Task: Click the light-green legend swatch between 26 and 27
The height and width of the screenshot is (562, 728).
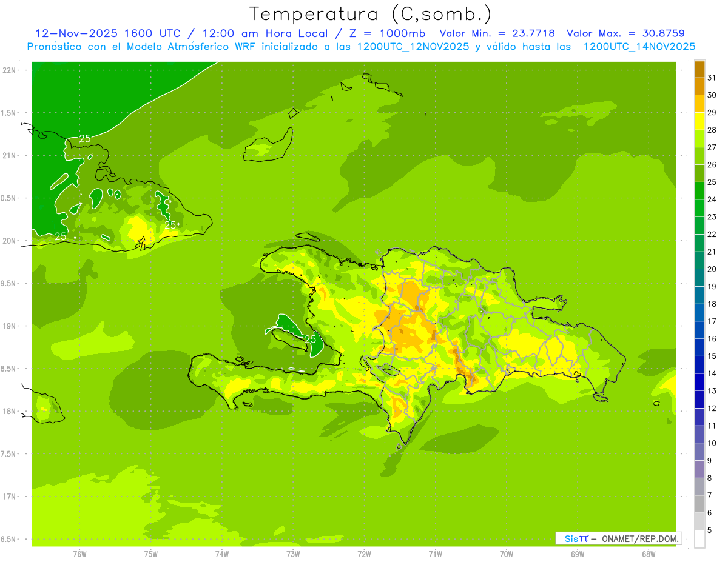Action: coord(699,156)
